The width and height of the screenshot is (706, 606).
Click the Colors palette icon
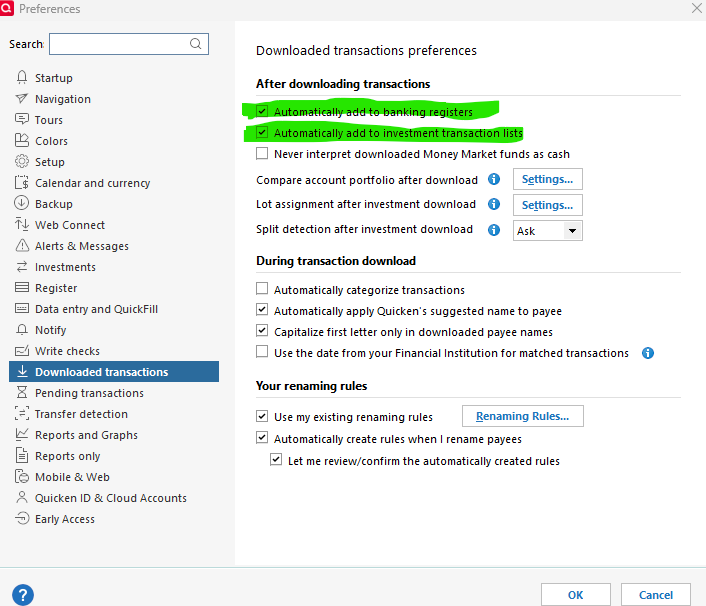click(x=22, y=140)
